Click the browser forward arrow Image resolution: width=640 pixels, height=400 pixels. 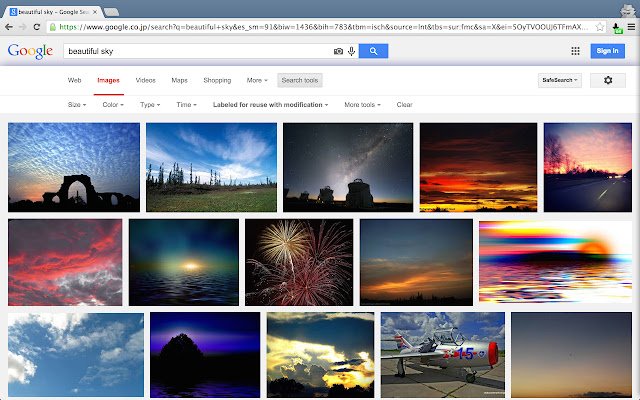pyautogui.click(x=23, y=27)
